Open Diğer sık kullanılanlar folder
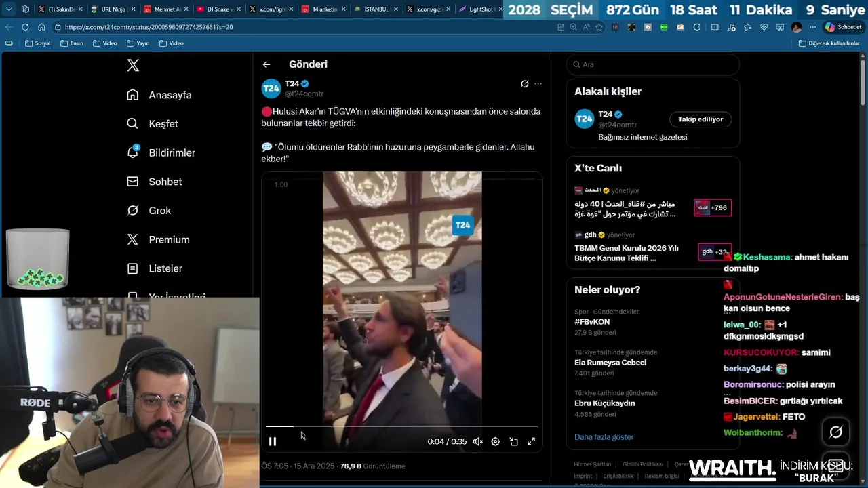The width and height of the screenshot is (868, 488). click(829, 43)
